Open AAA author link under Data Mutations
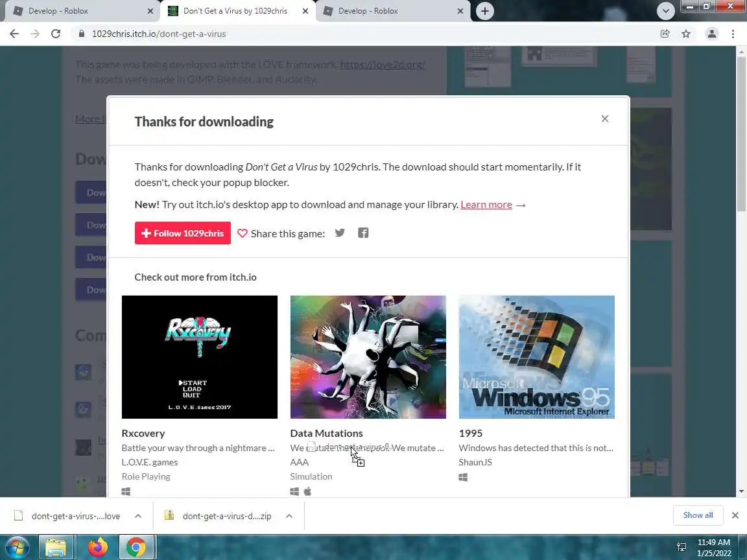The height and width of the screenshot is (560, 747). point(299,462)
